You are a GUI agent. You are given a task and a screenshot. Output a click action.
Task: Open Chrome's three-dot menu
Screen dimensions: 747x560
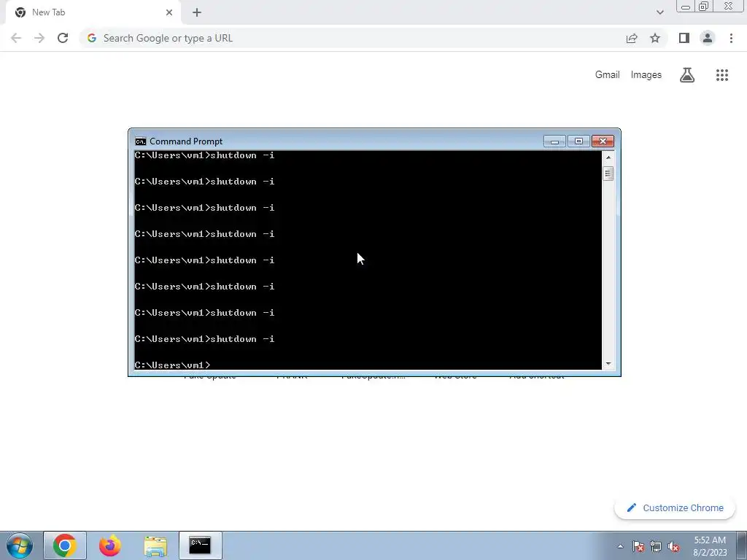731,38
